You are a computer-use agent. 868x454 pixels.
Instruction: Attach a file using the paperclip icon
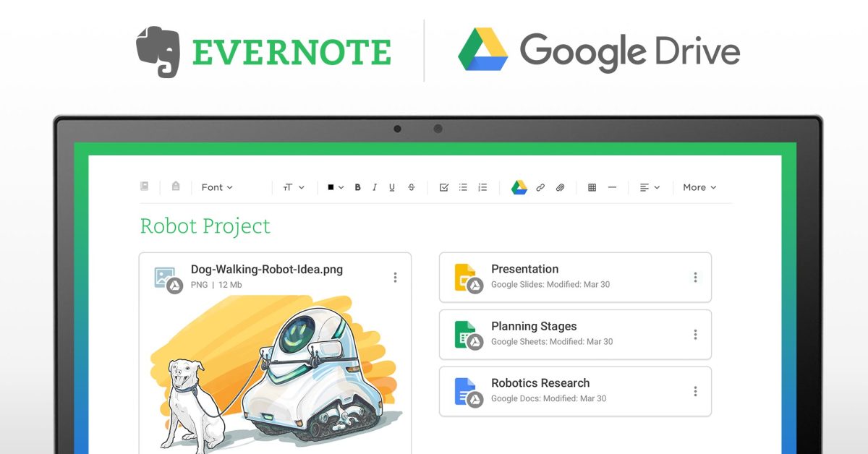pyautogui.click(x=560, y=187)
